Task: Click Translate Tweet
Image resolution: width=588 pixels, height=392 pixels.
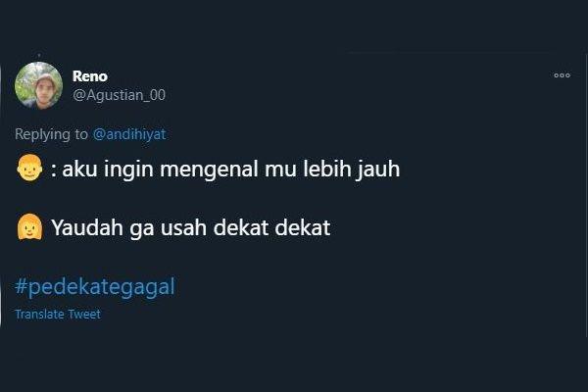Action: coord(58,314)
